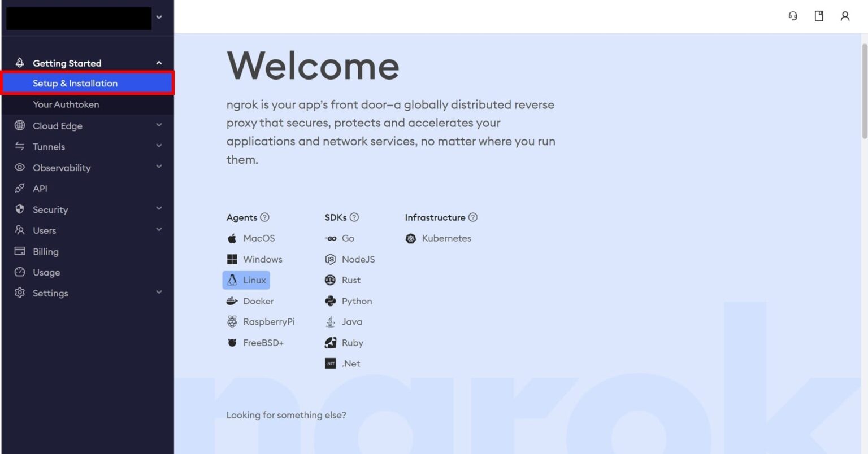Open the user account profile icon
Viewport: 868px width, 454px height.
(845, 16)
